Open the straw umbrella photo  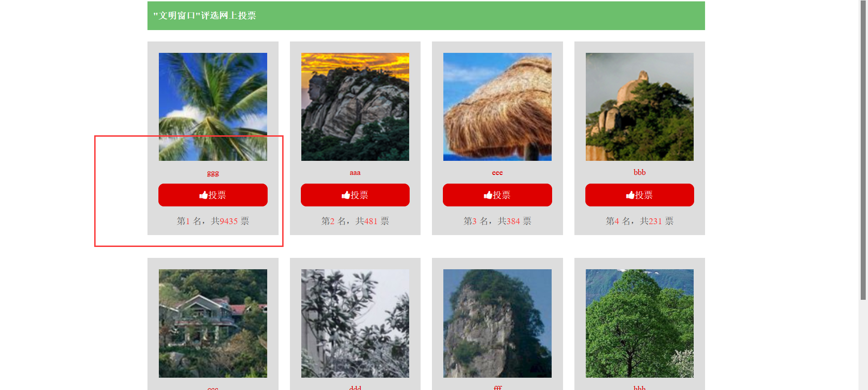tap(497, 107)
